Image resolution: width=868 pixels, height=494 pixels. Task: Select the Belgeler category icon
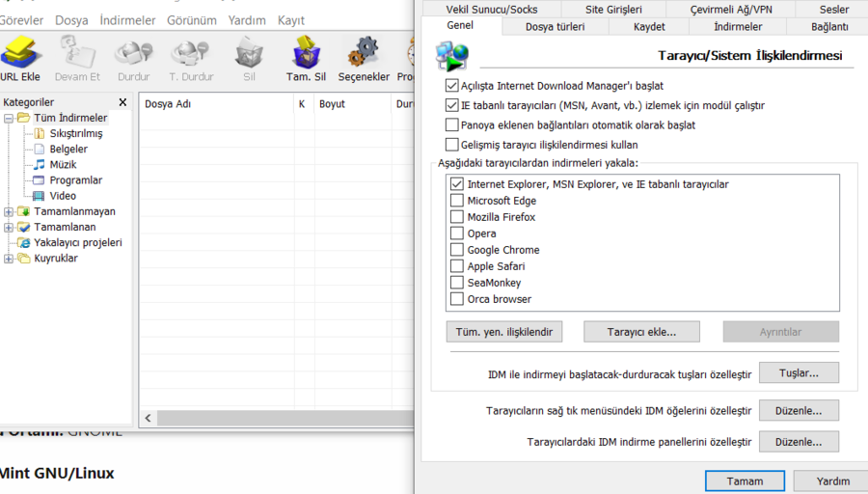pos(40,149)
